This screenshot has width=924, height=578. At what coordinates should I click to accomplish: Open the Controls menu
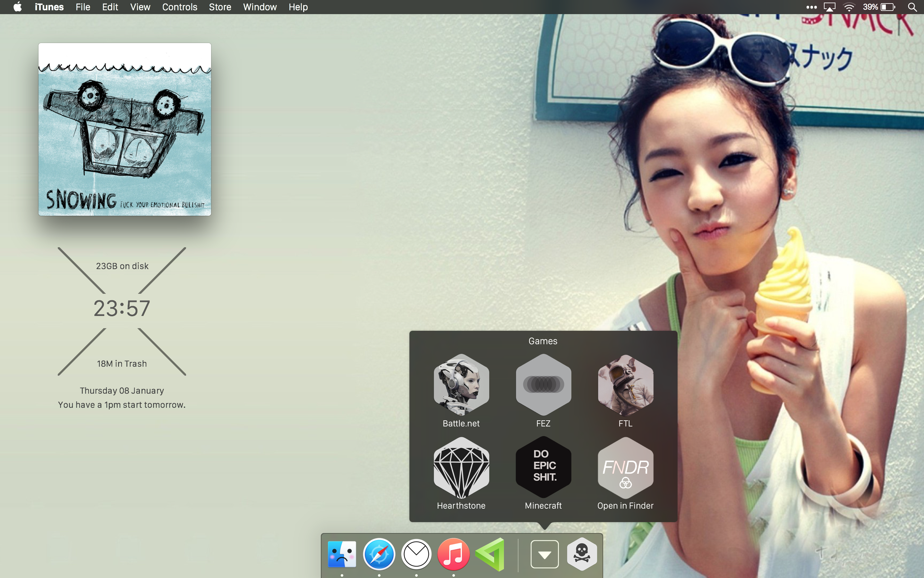pos(179,7)
